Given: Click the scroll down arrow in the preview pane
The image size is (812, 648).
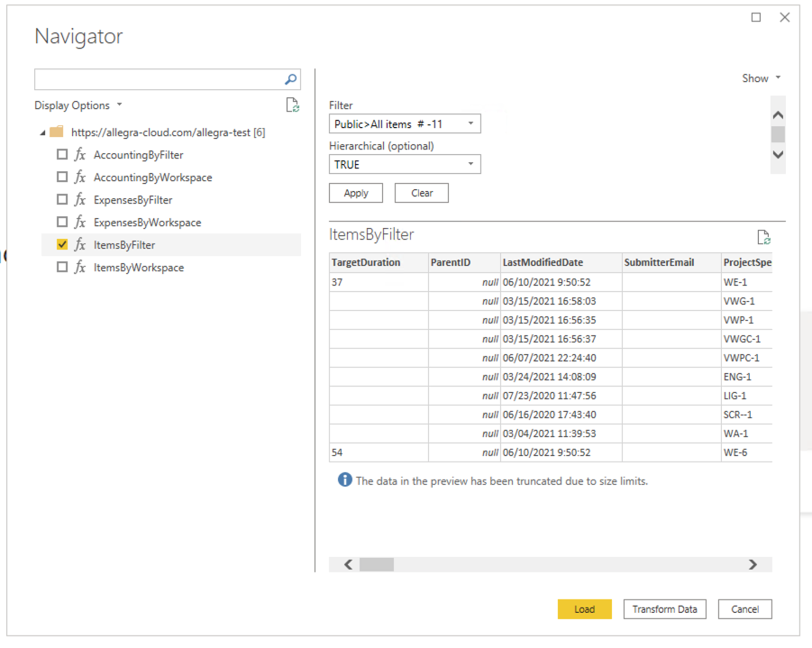Looking at the screenshot, I should click(778, 155).
